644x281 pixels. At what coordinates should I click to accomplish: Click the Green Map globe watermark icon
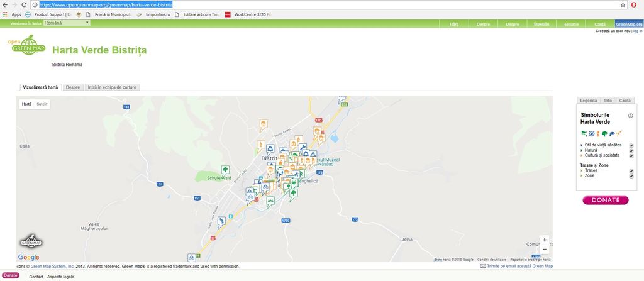[x=31, y=241]
